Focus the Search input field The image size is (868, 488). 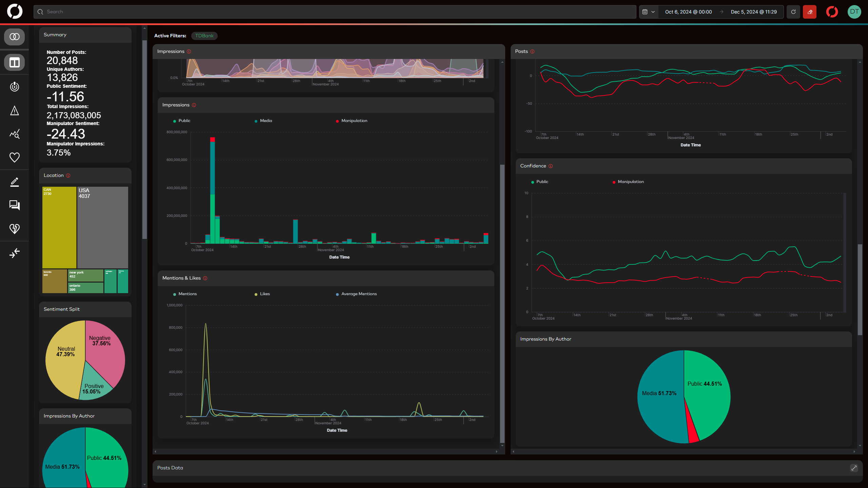[x=335, y=12]
